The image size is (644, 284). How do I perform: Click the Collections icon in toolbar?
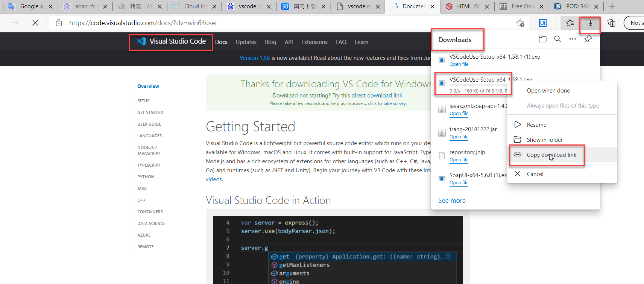(x=612, y=23)
